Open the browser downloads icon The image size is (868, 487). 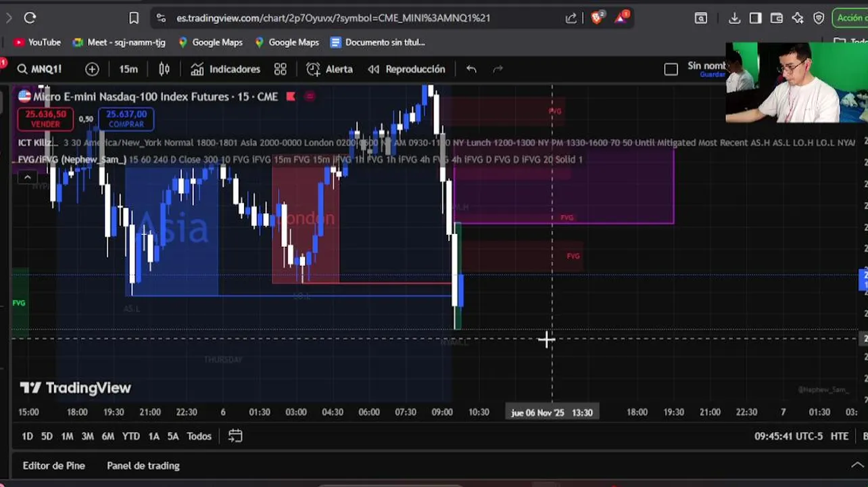[x=735, y=18]
